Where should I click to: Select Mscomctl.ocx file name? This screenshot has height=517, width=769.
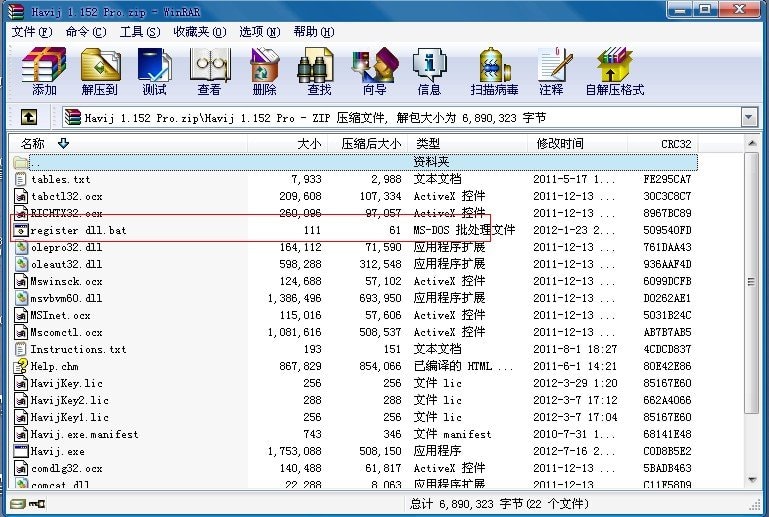[67, 333]
